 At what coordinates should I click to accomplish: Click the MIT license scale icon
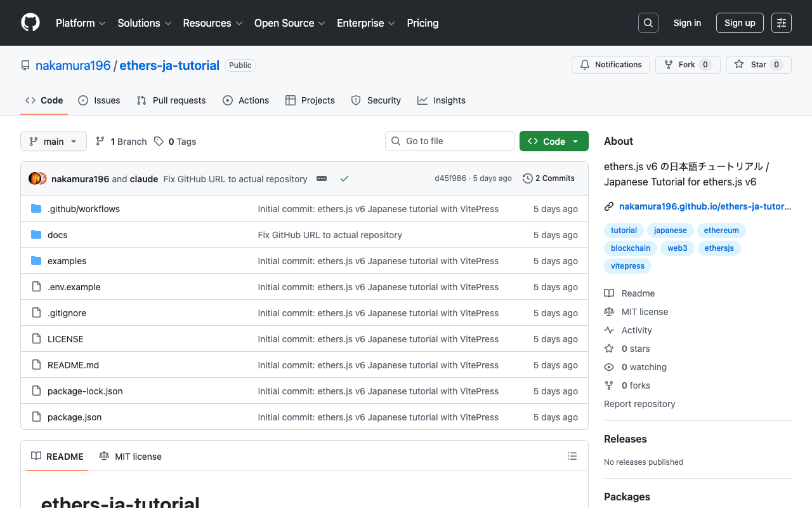[609, 311]
